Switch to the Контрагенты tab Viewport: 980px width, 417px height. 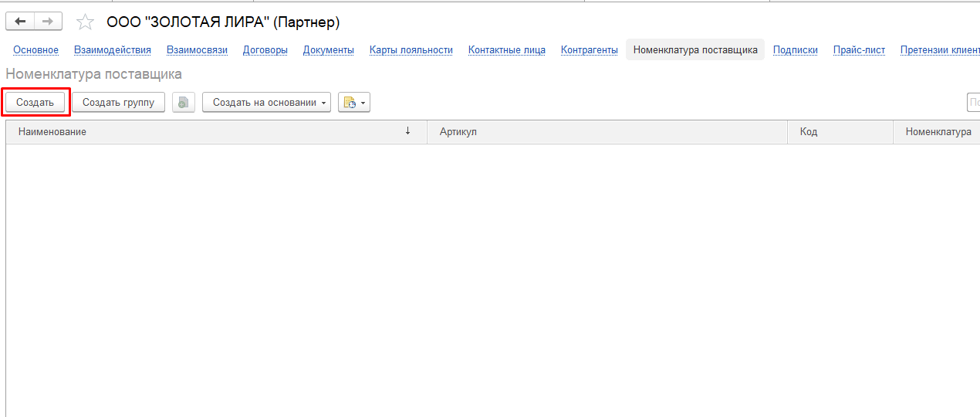point(589,50)
